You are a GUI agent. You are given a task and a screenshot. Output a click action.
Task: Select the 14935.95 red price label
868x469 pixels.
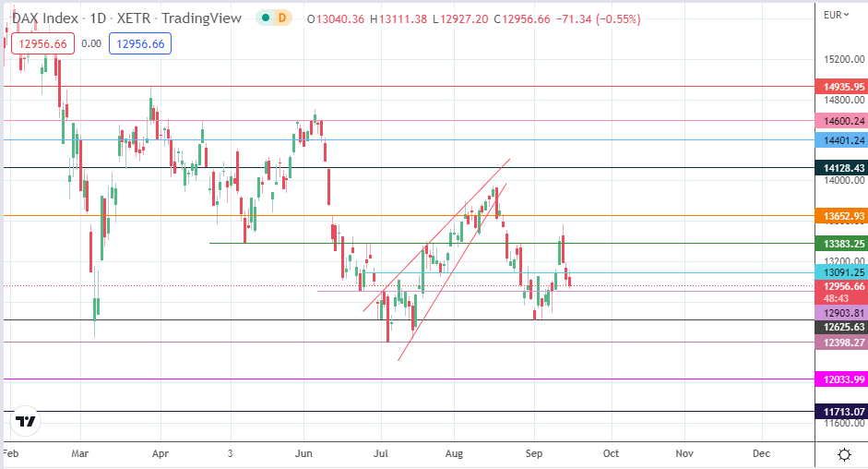pos(841,87)
